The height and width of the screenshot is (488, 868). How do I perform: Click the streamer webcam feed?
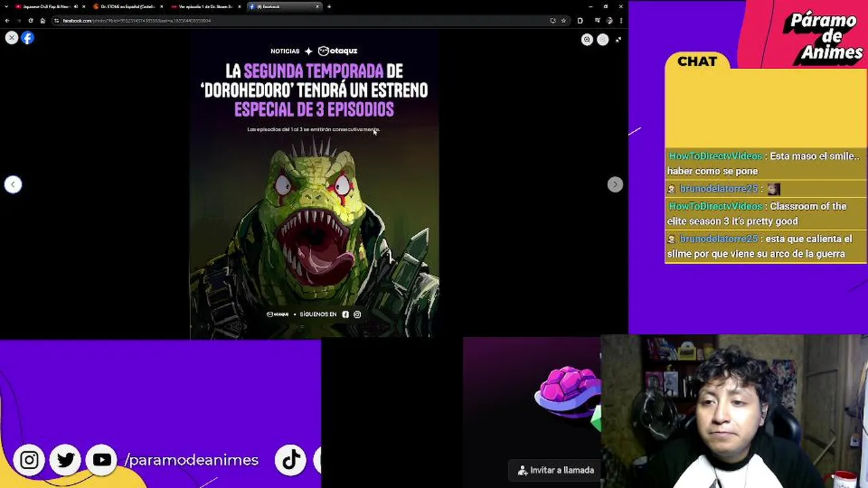pyautogui.click(x=734, y=411)
